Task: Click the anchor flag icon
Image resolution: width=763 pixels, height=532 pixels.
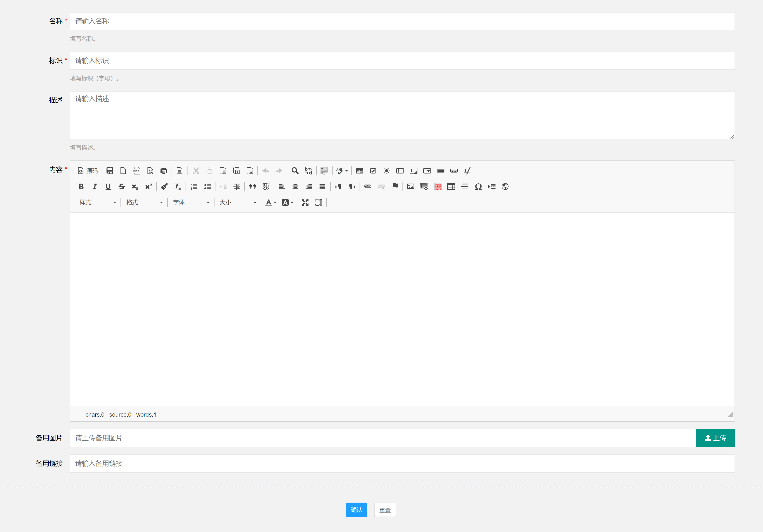Action: pos(395,186)
